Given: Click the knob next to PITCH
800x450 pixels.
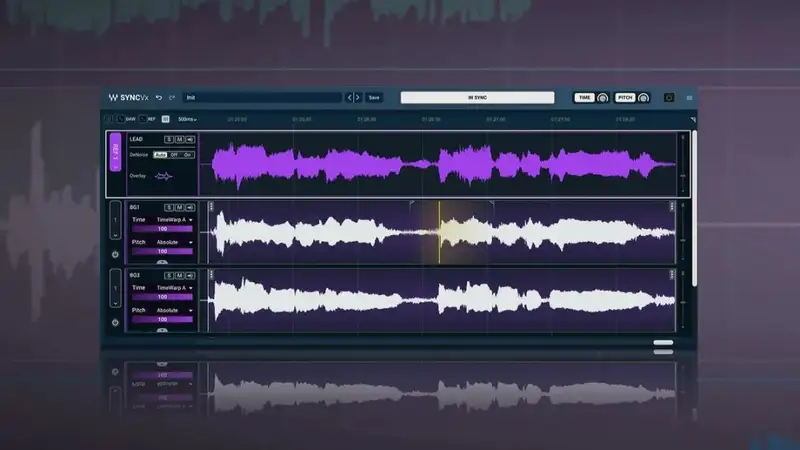Looking at the screenshot, I should (643, 97).
